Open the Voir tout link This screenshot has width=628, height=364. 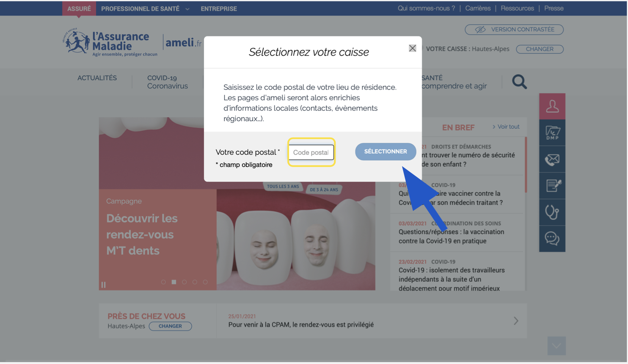tap(506, 127)
